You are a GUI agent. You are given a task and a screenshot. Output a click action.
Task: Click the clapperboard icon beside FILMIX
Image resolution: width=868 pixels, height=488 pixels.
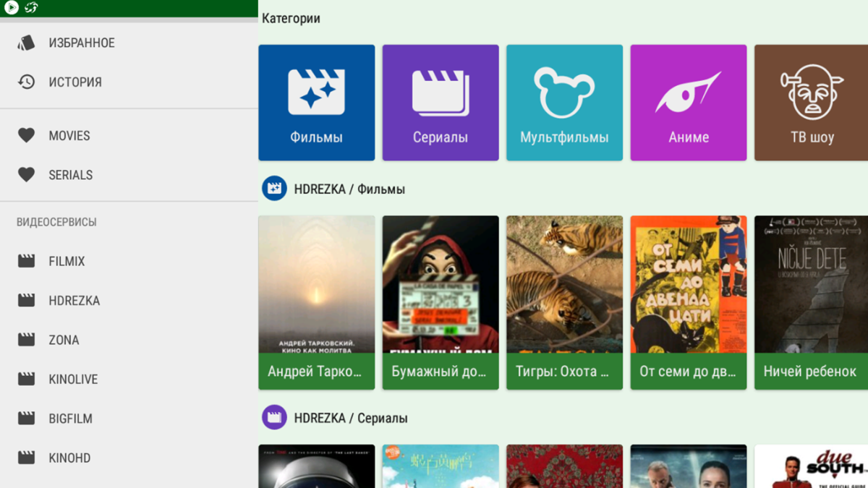tap(26, 261)
